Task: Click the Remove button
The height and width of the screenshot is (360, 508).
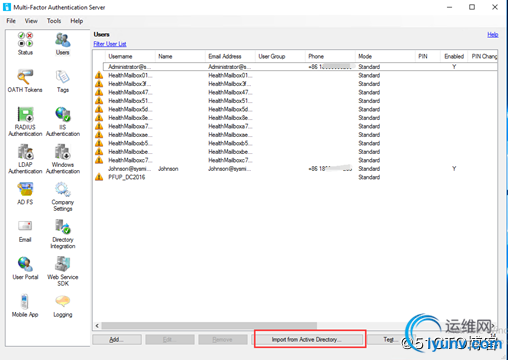Action: click(x=223, y=340)
